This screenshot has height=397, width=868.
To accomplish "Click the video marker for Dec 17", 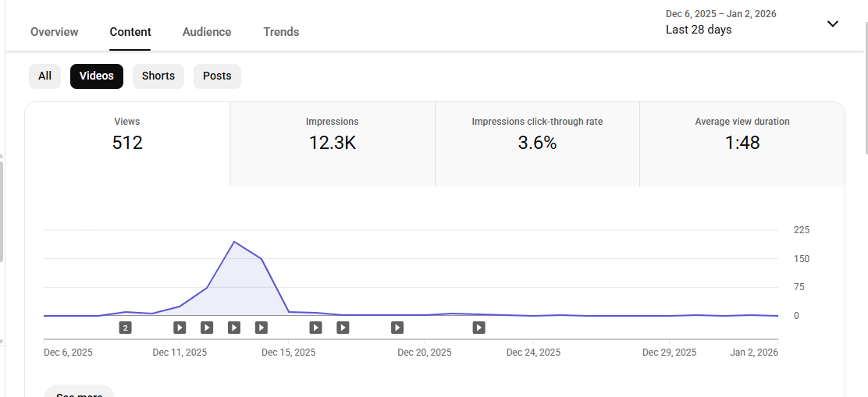I will pos(343,328).
